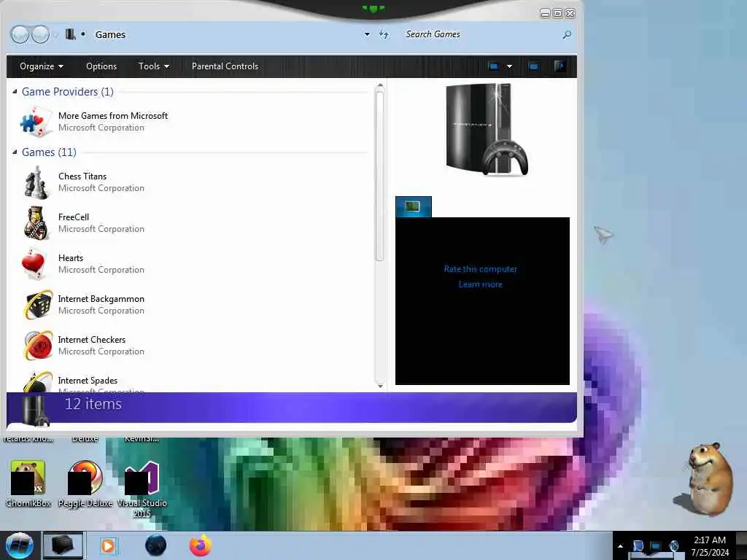Select the Internet Backgammon text label
Viewport: 747px width, 560px height.
coord(101,298)
